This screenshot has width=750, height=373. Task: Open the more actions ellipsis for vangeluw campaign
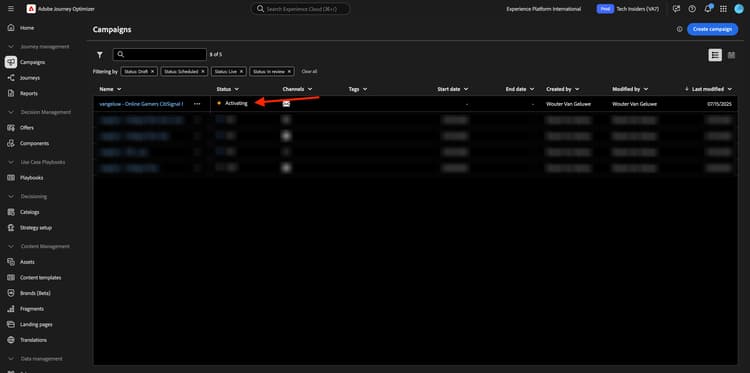pyautogui.click(x=197, y=104)
